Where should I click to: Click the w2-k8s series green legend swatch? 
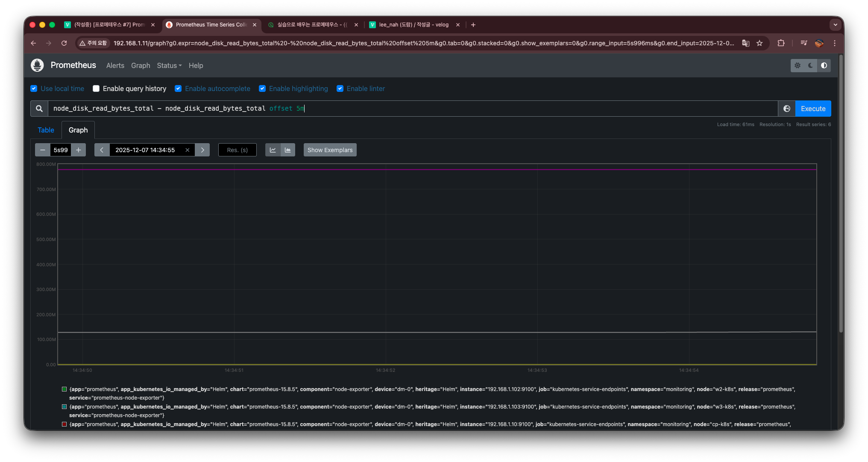(65, 389)
